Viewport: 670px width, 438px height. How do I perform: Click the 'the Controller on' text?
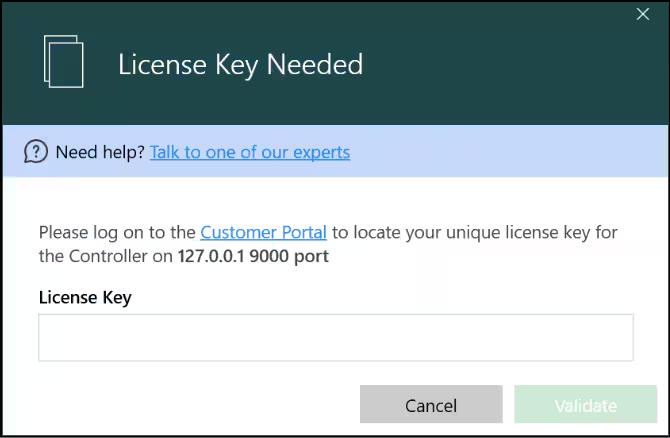(106, 256)
